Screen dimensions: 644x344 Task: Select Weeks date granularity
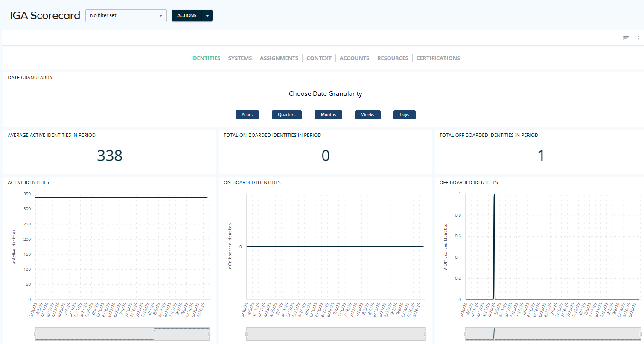point(367,114)
